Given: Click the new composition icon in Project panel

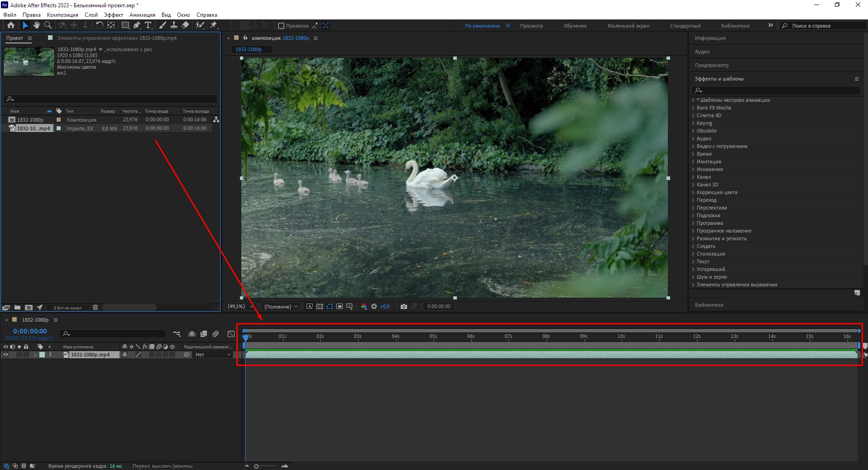Looking at the screenshot, I should click(x=29, y=308).
